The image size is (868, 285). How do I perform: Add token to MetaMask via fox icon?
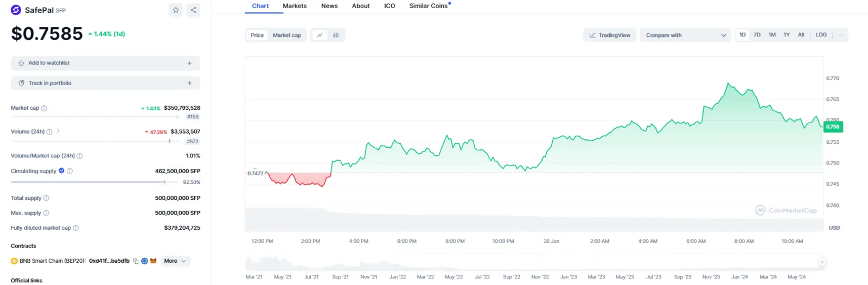pyautogui.click(x=154, y=261)
